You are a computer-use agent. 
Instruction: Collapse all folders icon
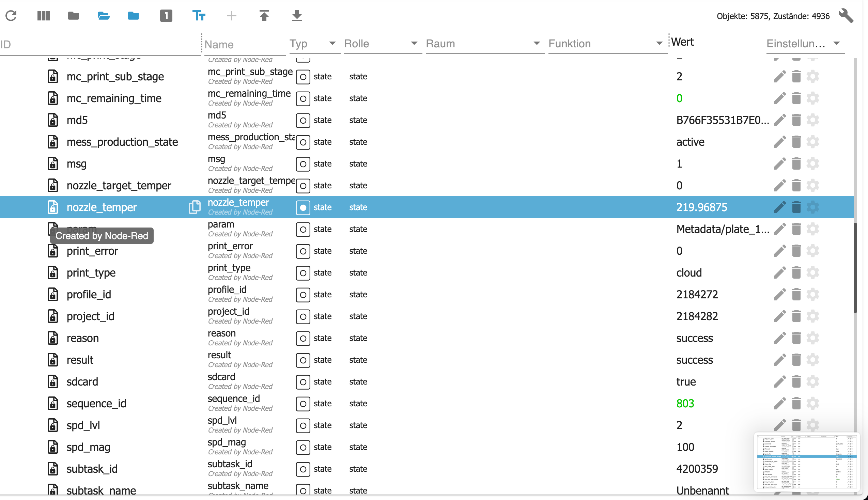coord(74,16)
